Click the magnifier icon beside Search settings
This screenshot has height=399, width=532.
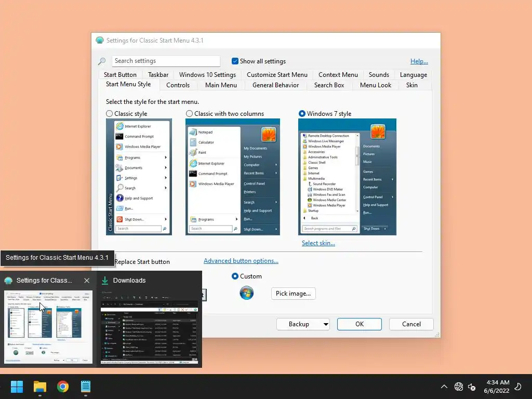tap(102, 61)
